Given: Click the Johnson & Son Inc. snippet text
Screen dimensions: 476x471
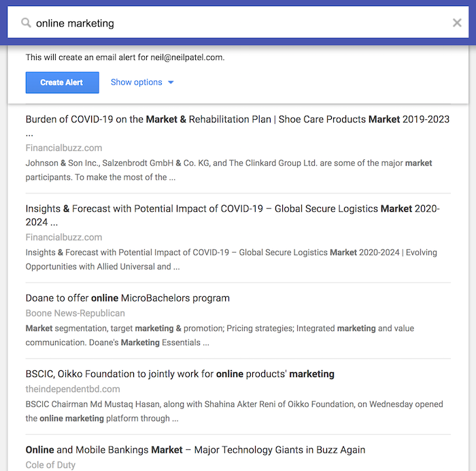Looking at the screenshot, I should [x=228, y=170].
